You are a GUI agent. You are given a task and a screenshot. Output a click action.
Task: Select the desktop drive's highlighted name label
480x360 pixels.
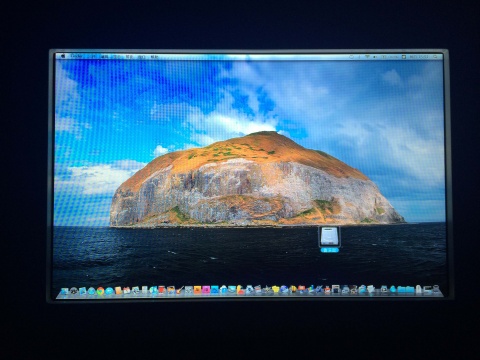pyautogui.click(x=329, y=250)
